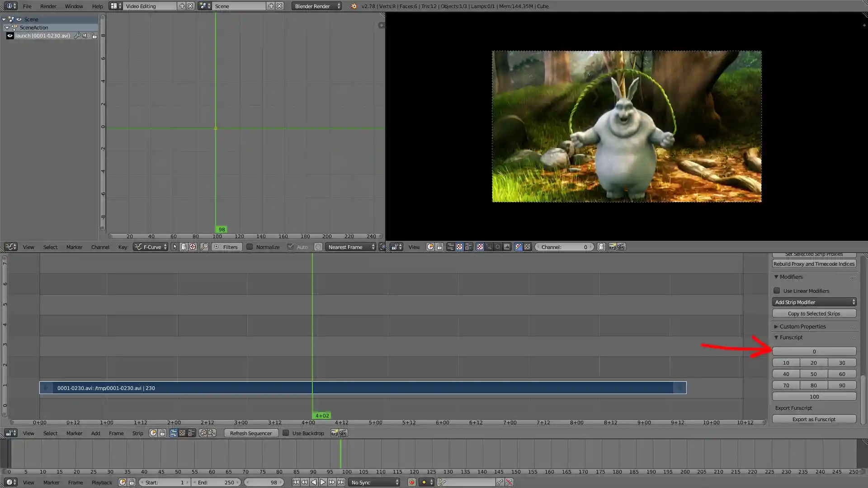The height and width of the screenshot is (488, 868).
Task: Jump to the first frame with the rewind icon
Action: pyautogui.click(x=296, y=482)
